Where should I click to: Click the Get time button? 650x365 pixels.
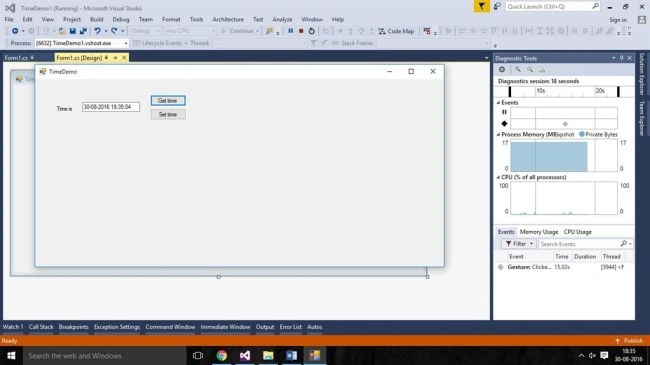(168, 100)
